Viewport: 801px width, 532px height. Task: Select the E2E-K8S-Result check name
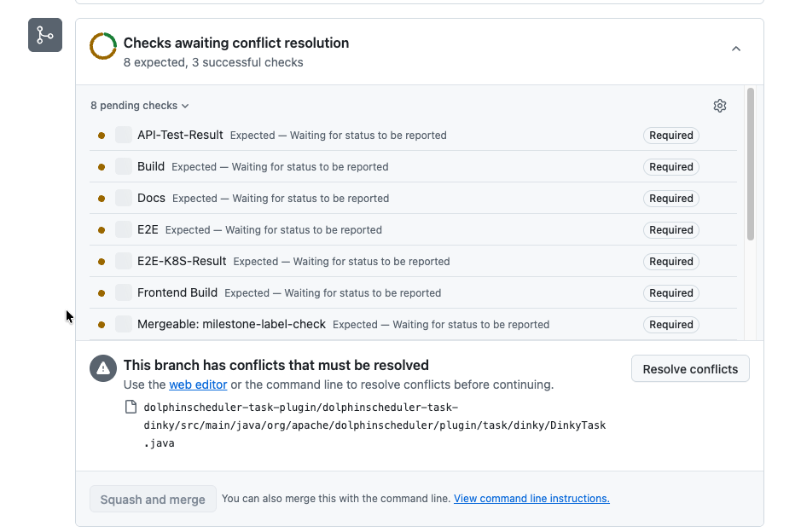pyautogui.click(x=182, y=261)
